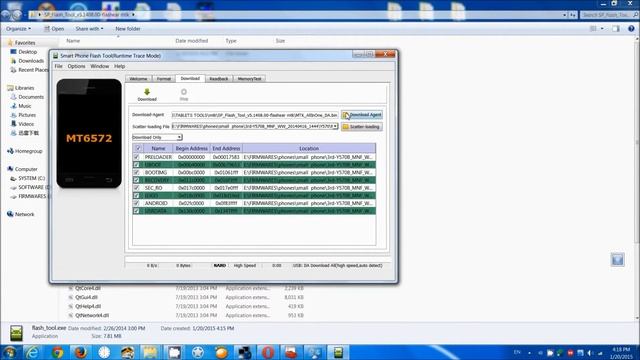Click the Begin Address column header
This screenshot has height=360, width=640.
click(x=191, y=148)
